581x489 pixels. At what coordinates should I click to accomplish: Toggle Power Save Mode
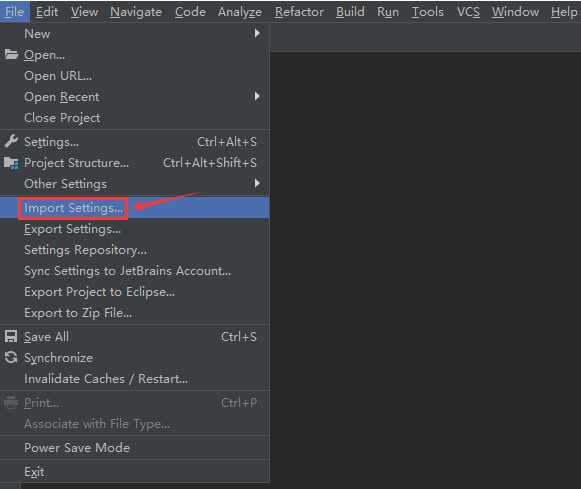(135, 448)
